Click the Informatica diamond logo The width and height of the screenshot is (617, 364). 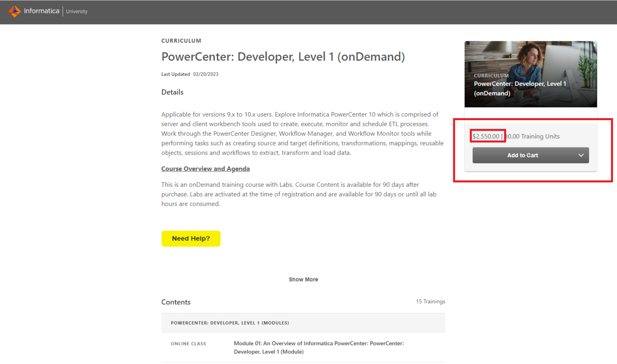(x=15, y=11)
